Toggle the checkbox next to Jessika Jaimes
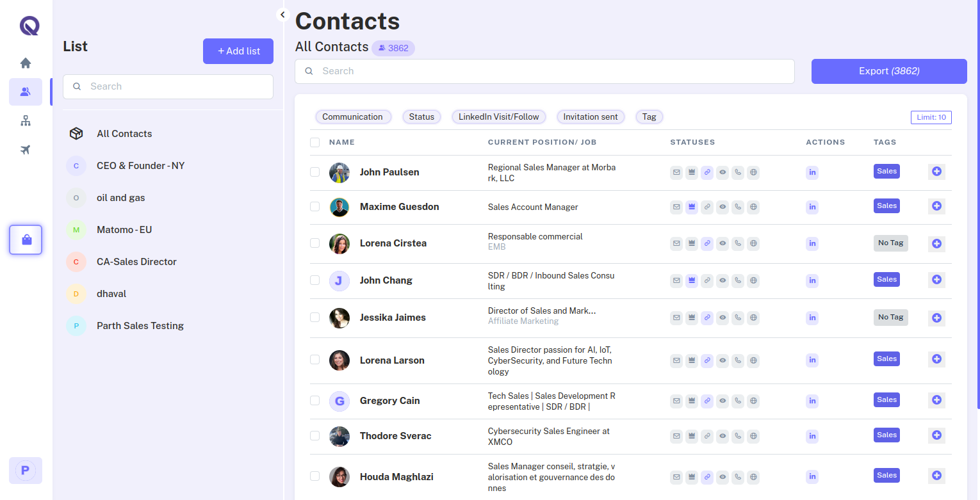 point(314,318)
